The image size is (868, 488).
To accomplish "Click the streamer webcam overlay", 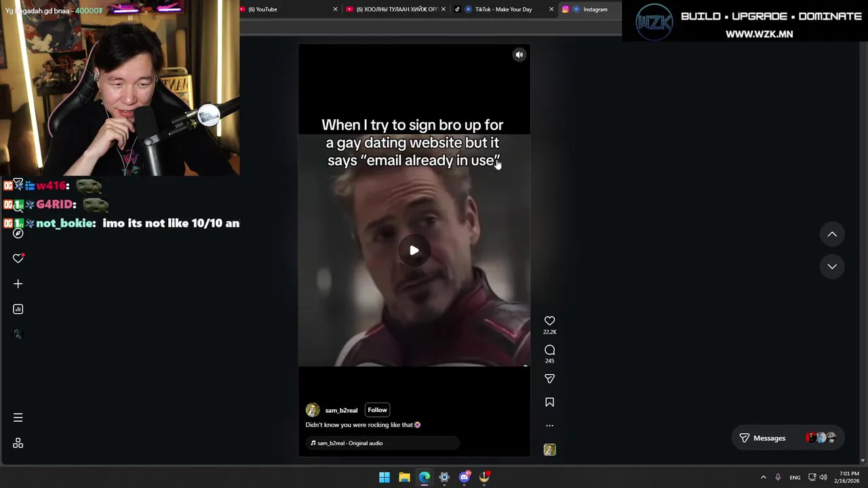I will coord(119,88).
